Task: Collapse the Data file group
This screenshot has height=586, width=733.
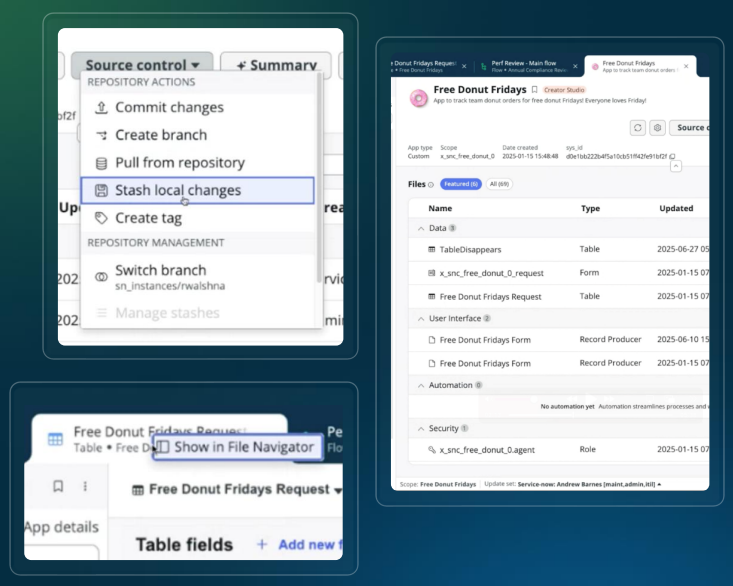Action: [x=420, y=228]
